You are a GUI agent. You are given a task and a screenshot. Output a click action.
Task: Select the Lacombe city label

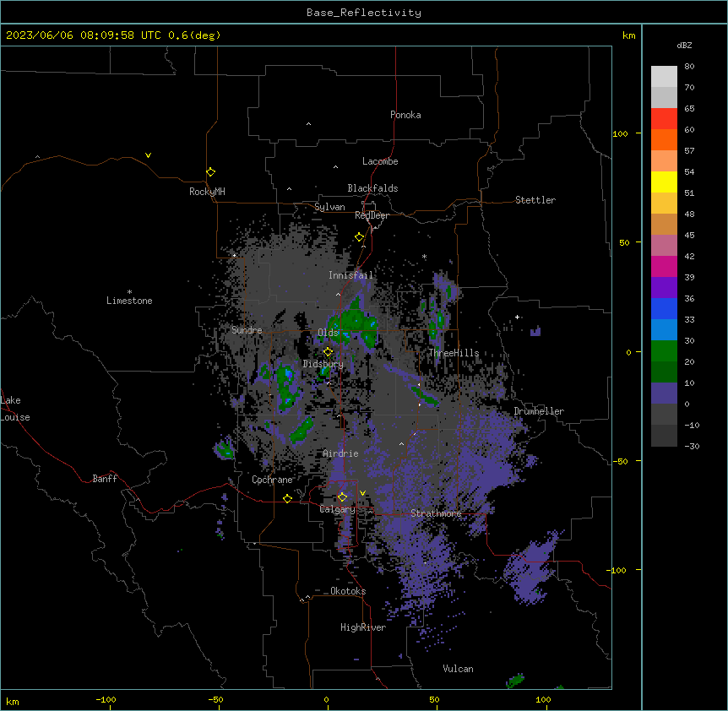pos(380,161)
